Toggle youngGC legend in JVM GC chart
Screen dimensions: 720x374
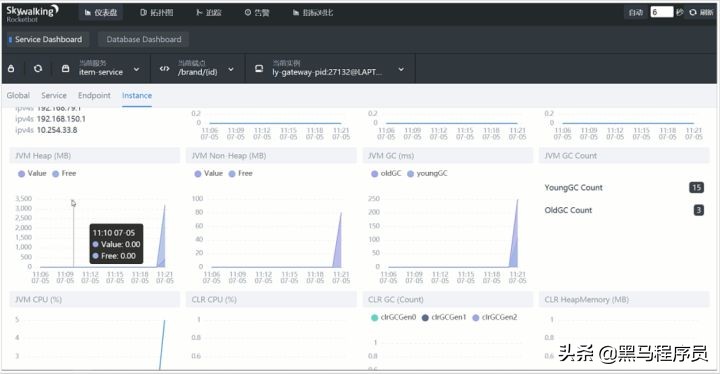tap(427, 174)
